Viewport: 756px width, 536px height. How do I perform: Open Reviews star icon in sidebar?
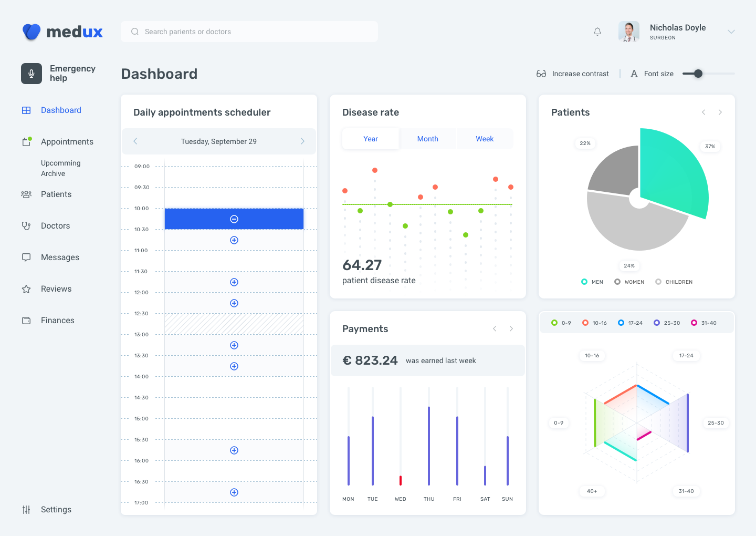pos(26,289)
